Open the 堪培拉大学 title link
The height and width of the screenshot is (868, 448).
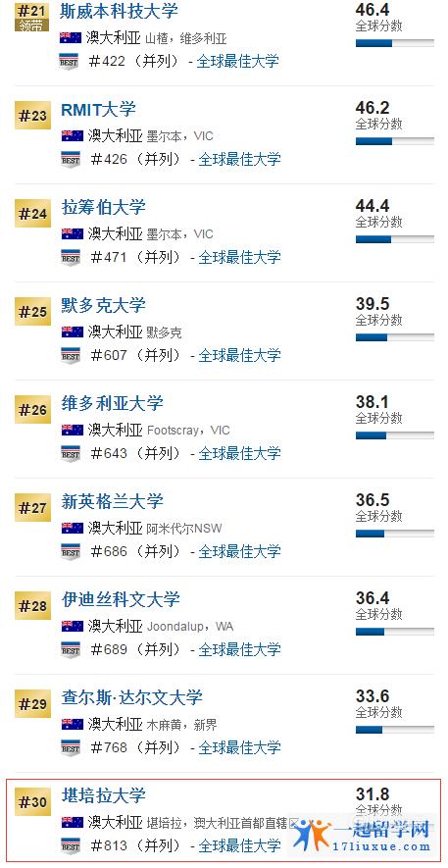[104, 795]
